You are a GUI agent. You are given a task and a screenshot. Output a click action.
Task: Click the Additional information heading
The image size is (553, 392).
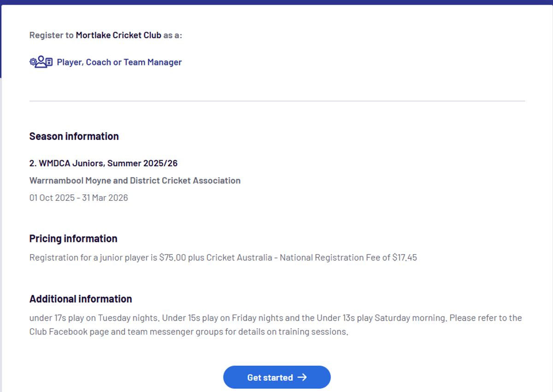point(81,299)
